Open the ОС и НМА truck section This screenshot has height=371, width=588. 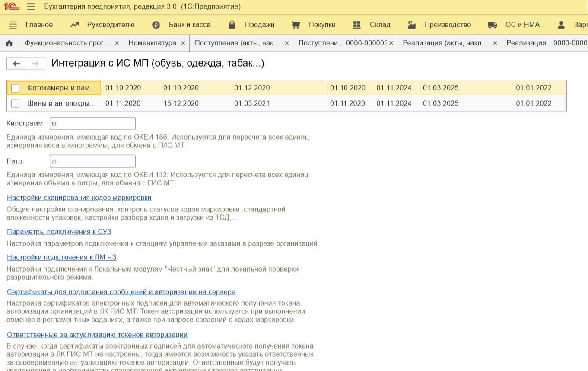pyautogui.click(x=514, y=25)
